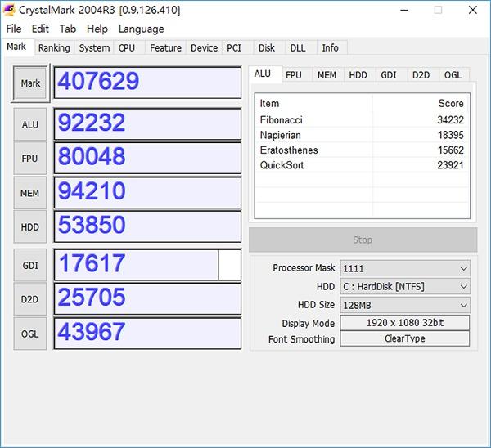Run the OGL benchmark button
Screen dimensions: 491x448
pyautogui.click(x=30, y=334)
